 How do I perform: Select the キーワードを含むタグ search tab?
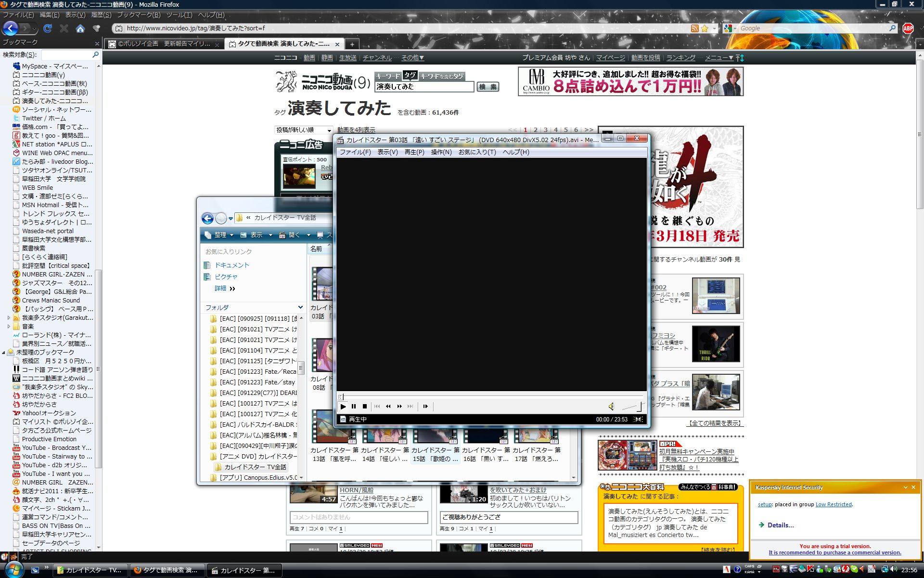coord(442,76)
